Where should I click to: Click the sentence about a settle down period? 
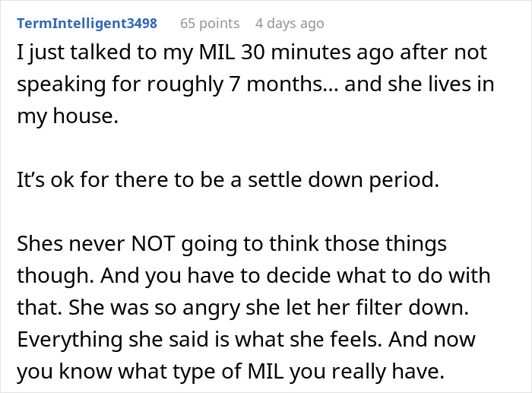tap(228, 179)
